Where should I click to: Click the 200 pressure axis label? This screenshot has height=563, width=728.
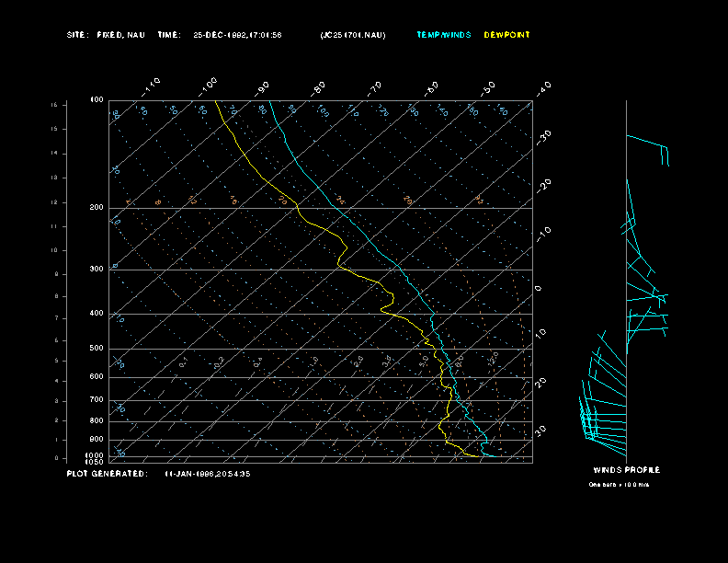click(x=97, y=208)
